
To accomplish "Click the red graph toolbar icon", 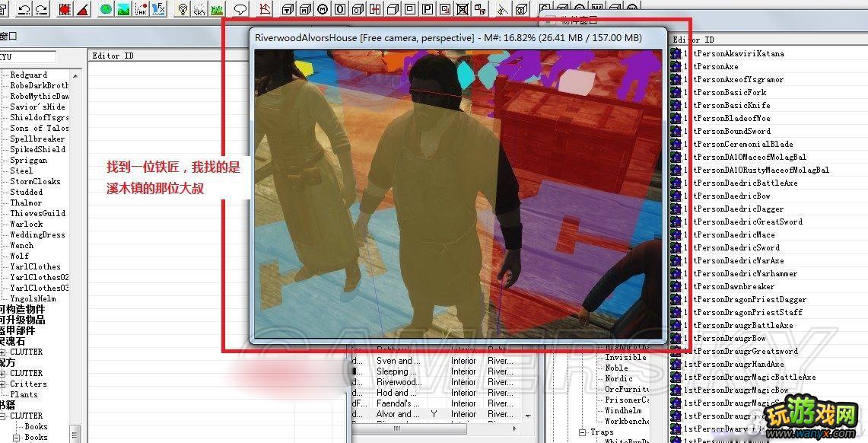I will click(x=265, y=8).
